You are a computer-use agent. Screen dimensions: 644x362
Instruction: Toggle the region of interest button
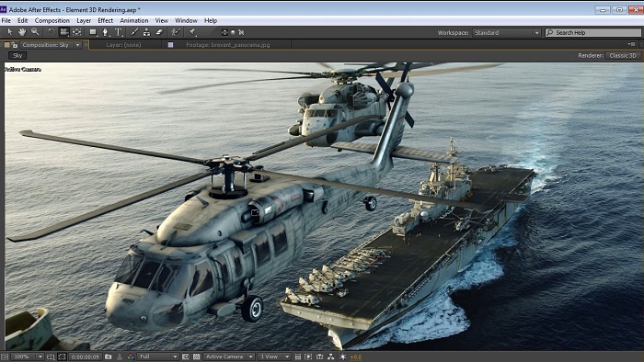(62, 356)
